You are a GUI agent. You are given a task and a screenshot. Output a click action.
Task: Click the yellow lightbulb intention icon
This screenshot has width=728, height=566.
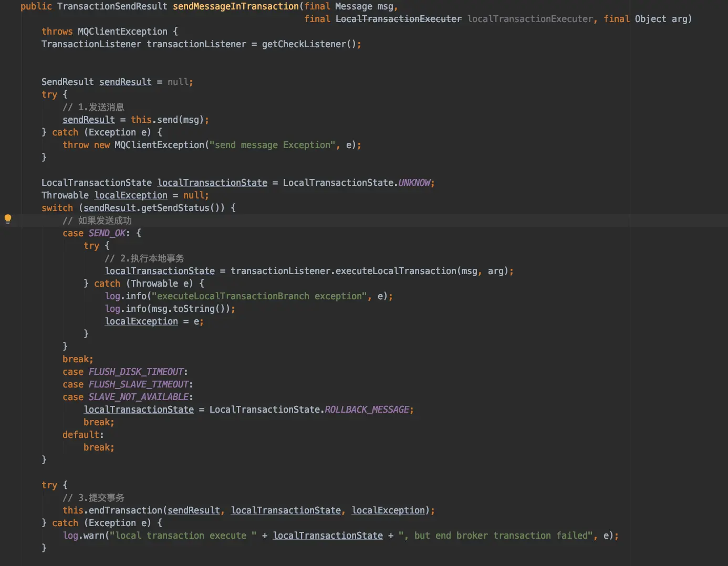(x=8, y=219)
